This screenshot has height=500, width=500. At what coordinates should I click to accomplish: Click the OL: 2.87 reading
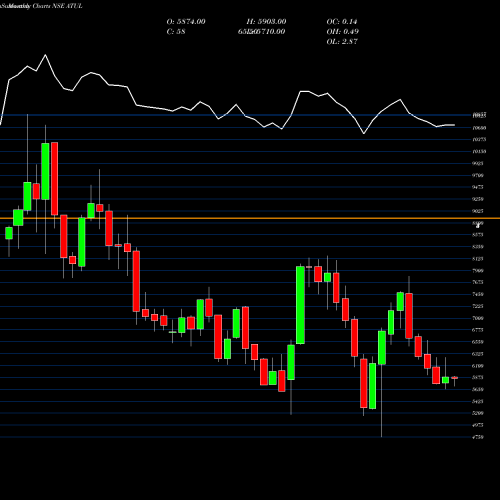pos(342,42)
